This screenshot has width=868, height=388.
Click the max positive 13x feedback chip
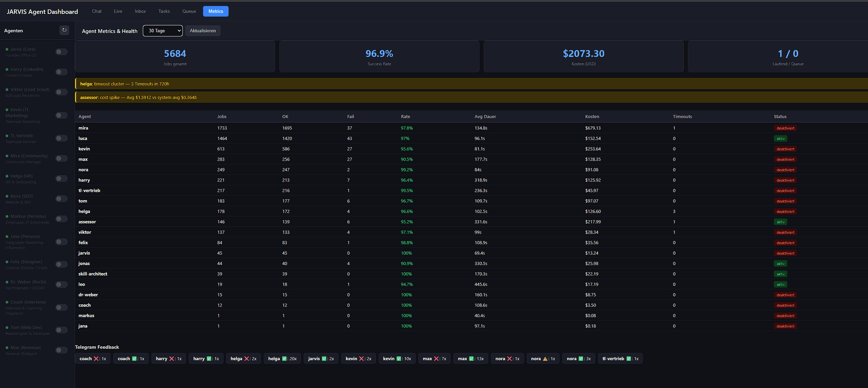471,358
